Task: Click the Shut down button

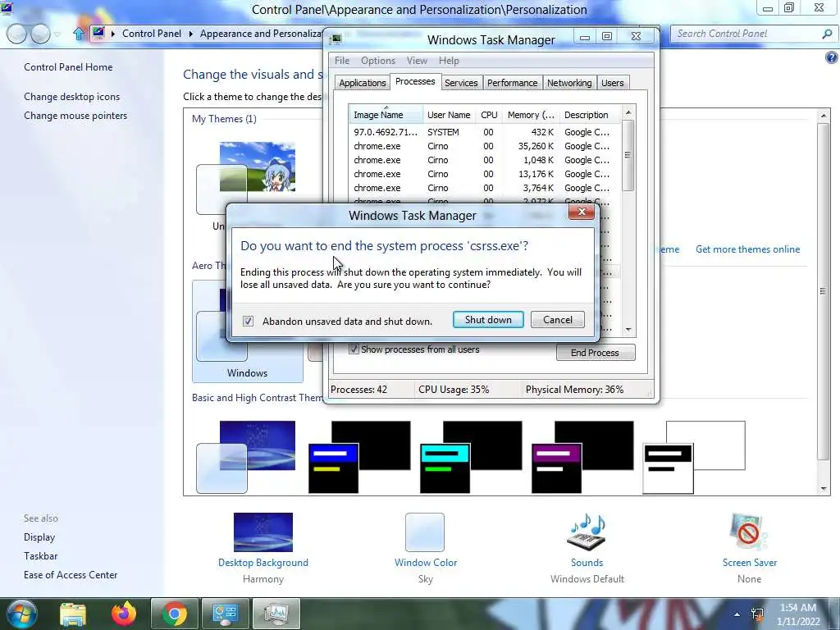Action: (x=488, y=320)
